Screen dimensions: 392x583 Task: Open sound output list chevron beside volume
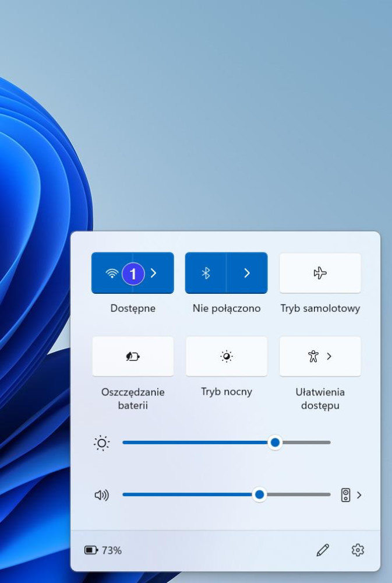(x=359, y=495)
